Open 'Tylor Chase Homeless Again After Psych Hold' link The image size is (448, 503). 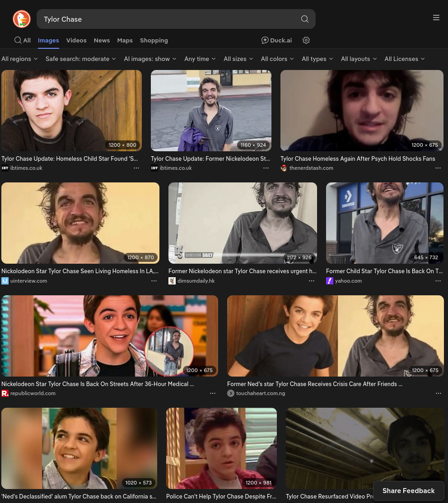pos(358,158)
